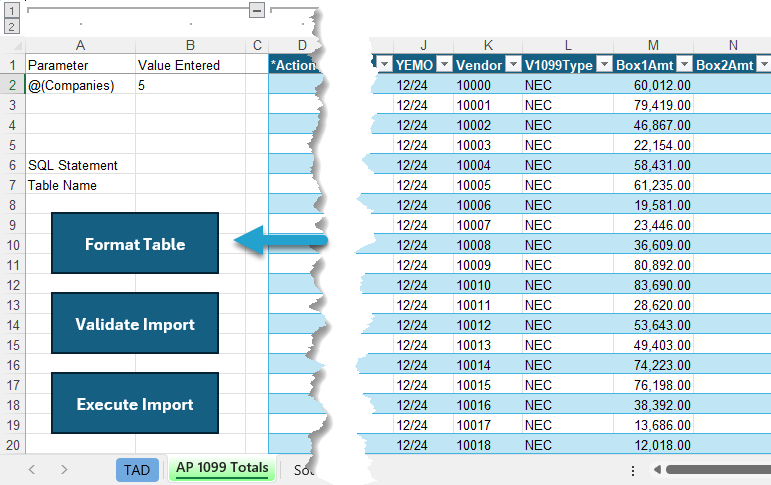Click vendor cell 10018
This screenshot has width=771, height=485.
[488, 445]
